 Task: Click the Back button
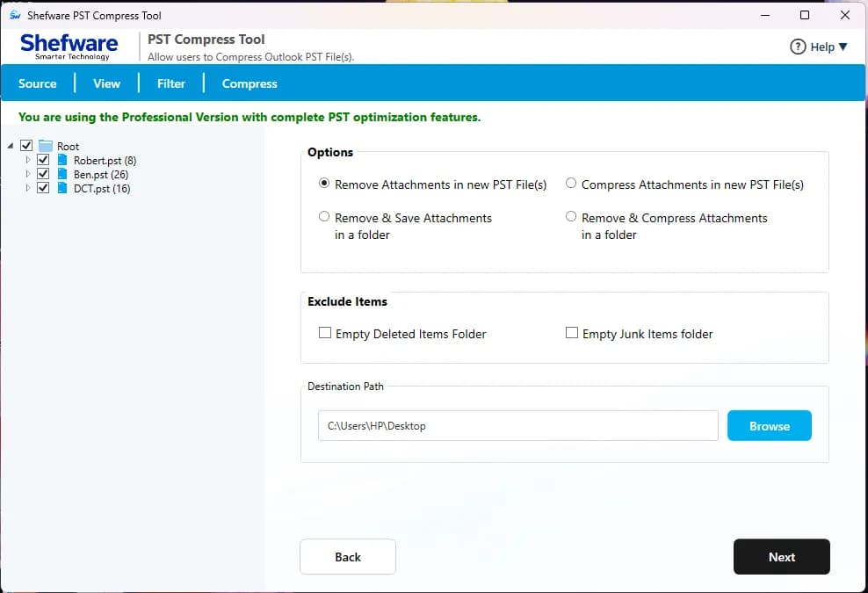(348, 557)
